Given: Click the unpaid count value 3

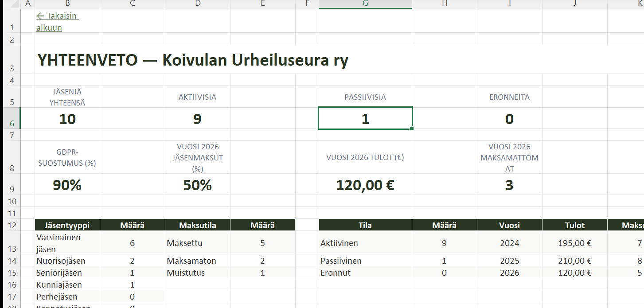Looking at the screenshot, I should click(509, 185).
